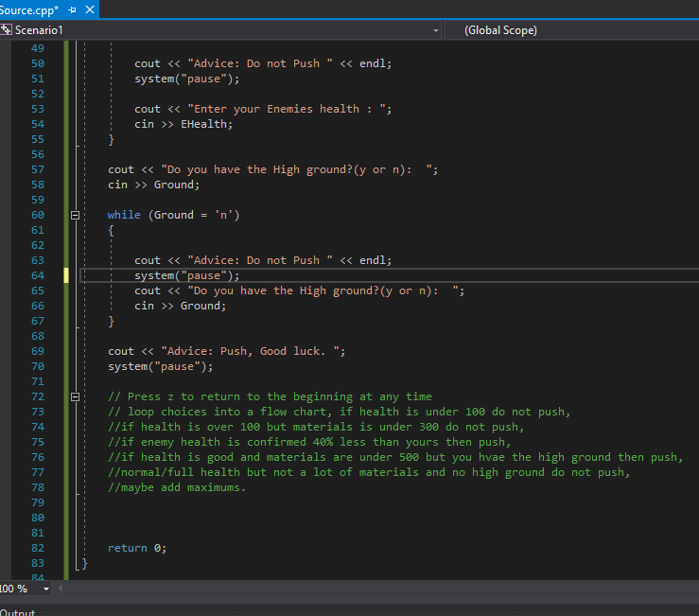Open the Scenario1 project dropdown
699x616 pixels.
[435, 30]
